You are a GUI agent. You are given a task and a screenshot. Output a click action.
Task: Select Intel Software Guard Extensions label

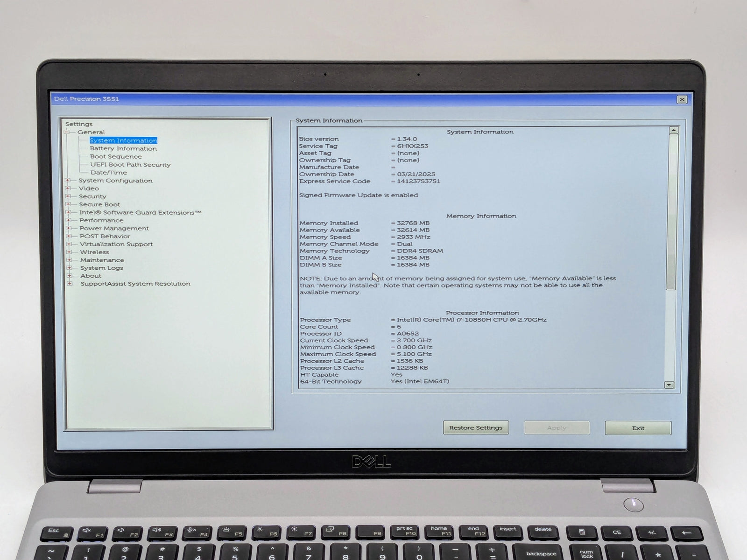pyautogui.click(x=140, y=212)
